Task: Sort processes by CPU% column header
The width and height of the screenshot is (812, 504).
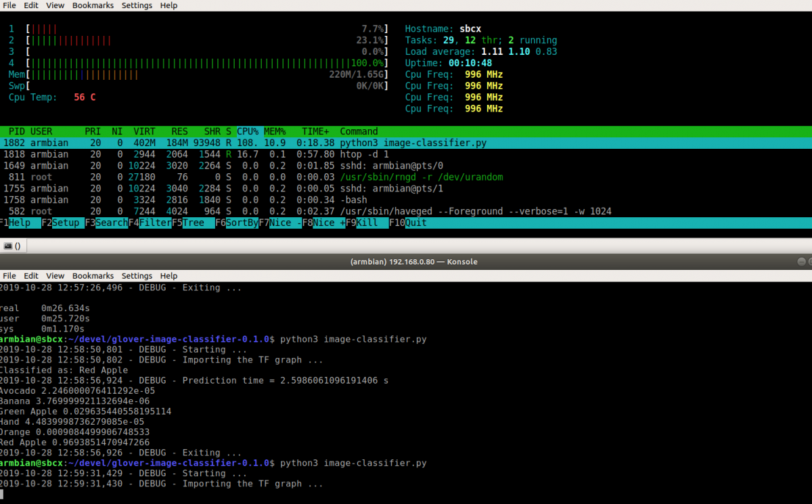Action: click(x=248, y=131)
